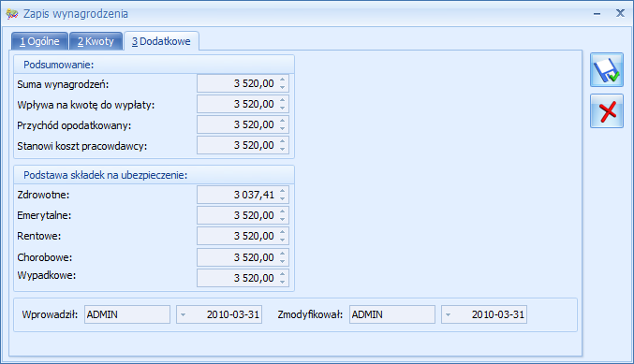Decrease Suma wynagrodzeń value with down arrow
The height and width of the screenshot is (364, 634).
(282, 88)
